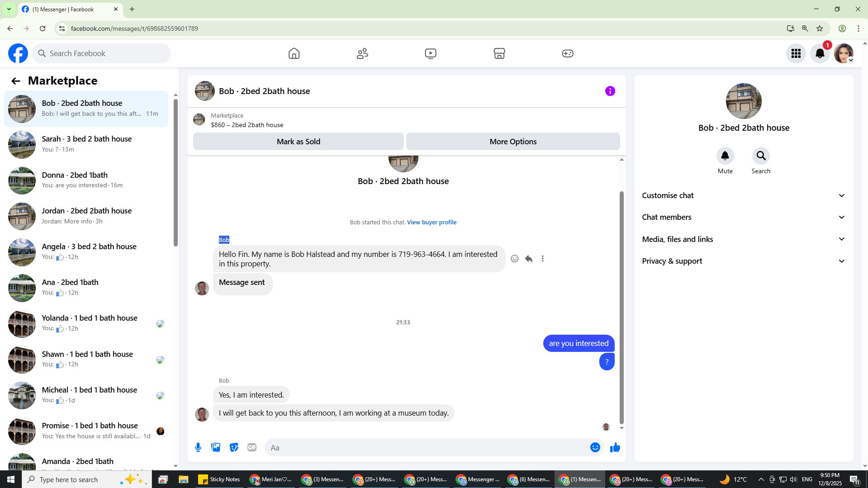Open the Friends icon in top navigation

362,53
